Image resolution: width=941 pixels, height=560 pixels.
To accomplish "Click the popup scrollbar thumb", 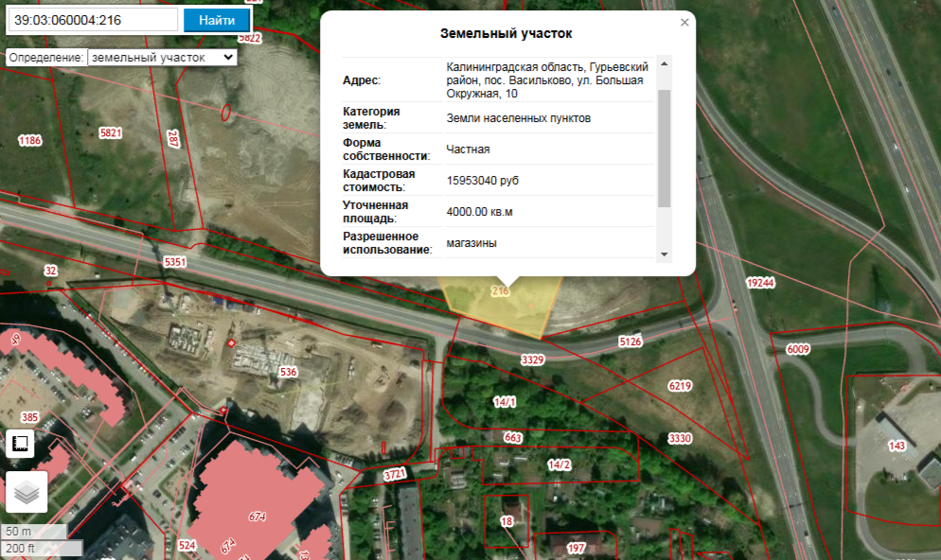I will (664, 147).
